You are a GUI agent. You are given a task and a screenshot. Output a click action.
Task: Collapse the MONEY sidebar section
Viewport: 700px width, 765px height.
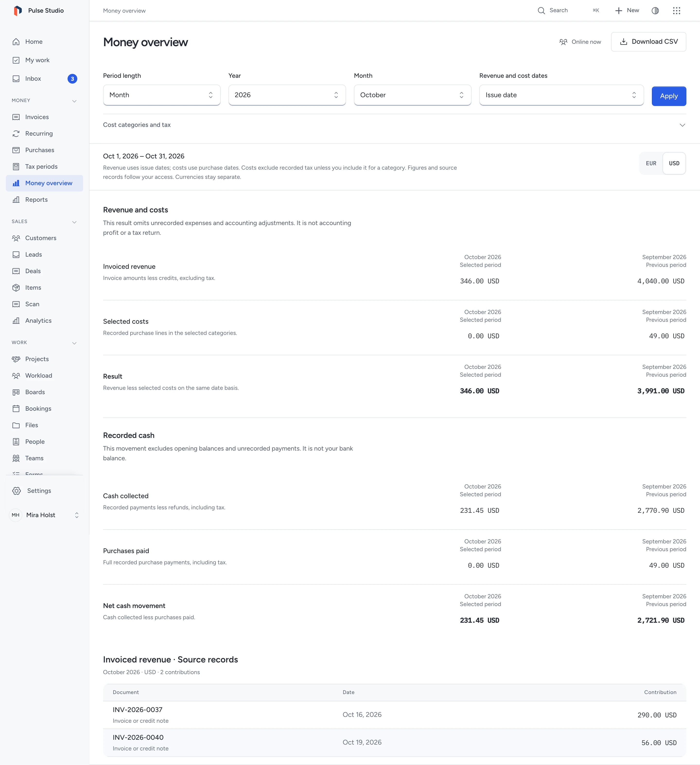74,101
